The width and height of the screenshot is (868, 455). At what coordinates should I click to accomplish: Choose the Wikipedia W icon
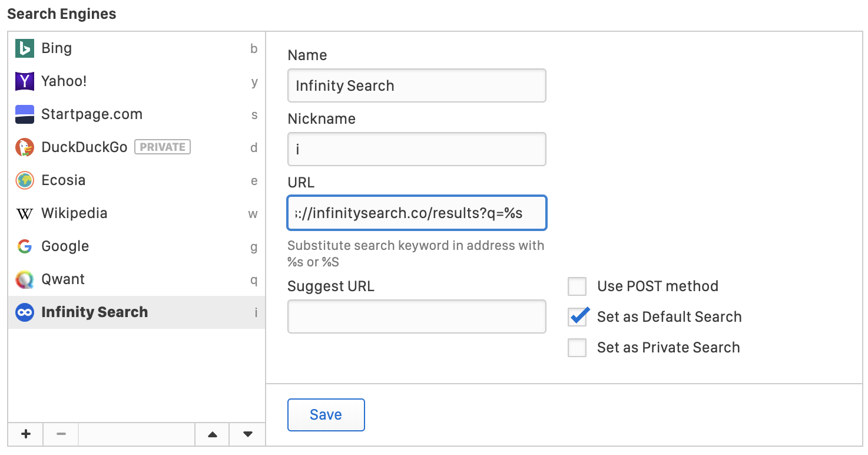coord(25,213)
